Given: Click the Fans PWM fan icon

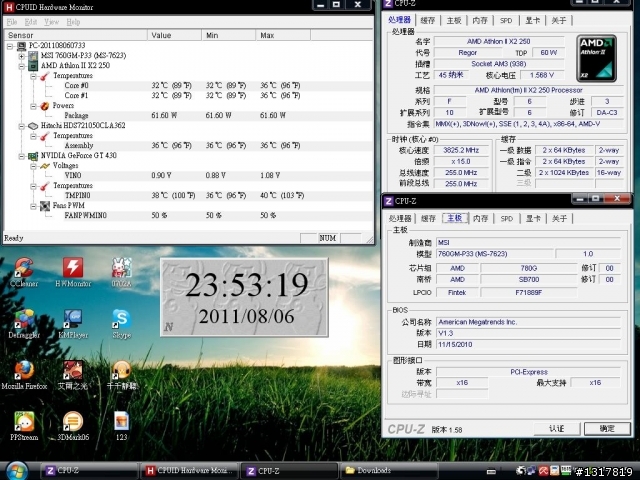Looking at the screenshot, I should coord(44,206).
